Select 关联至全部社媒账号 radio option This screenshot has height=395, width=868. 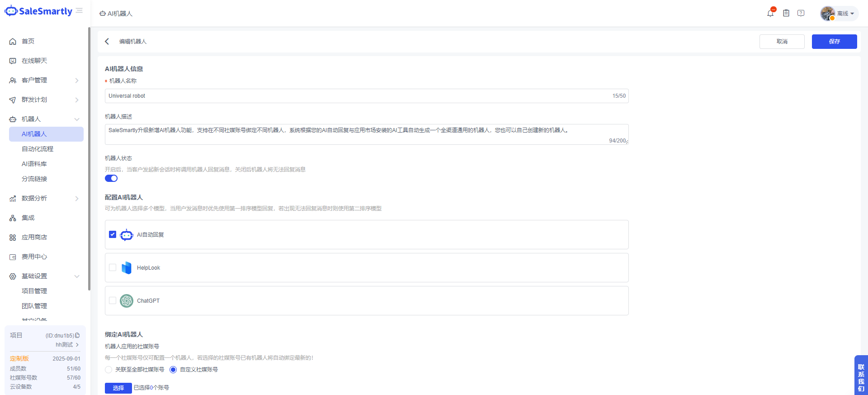coord(108,370)
